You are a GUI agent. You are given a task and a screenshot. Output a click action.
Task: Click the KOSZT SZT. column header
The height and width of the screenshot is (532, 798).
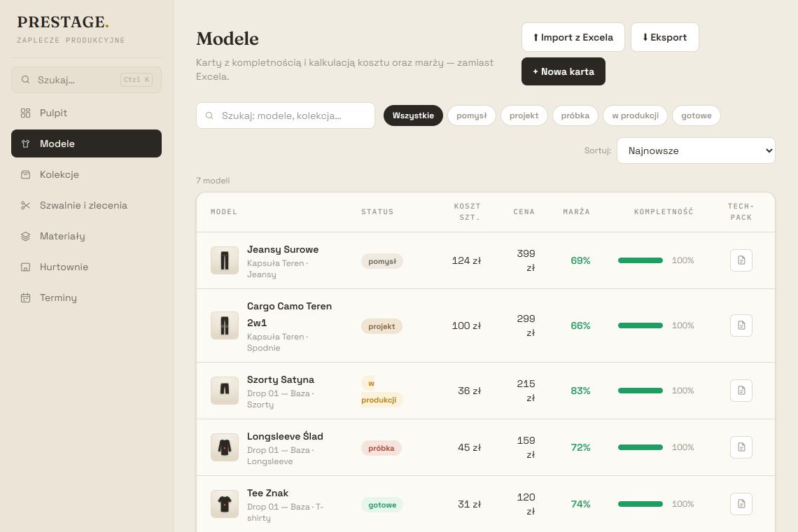(x=467, y=212)
